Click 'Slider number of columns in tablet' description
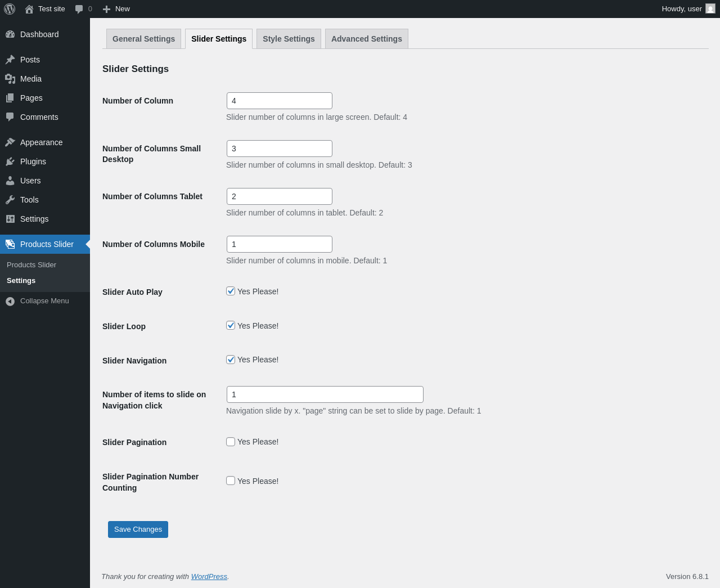Viewport: 720px width, 588px height. [304, 213]
